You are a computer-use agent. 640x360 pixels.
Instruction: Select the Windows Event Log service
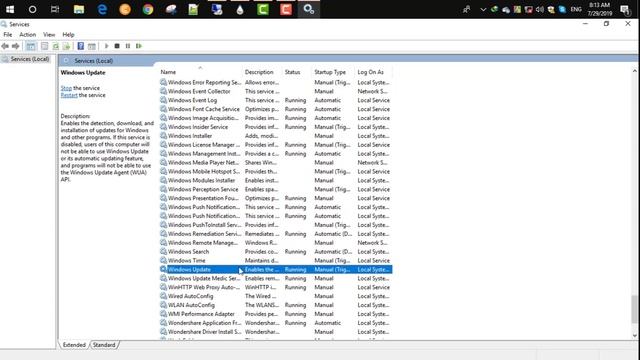point(276,100)
